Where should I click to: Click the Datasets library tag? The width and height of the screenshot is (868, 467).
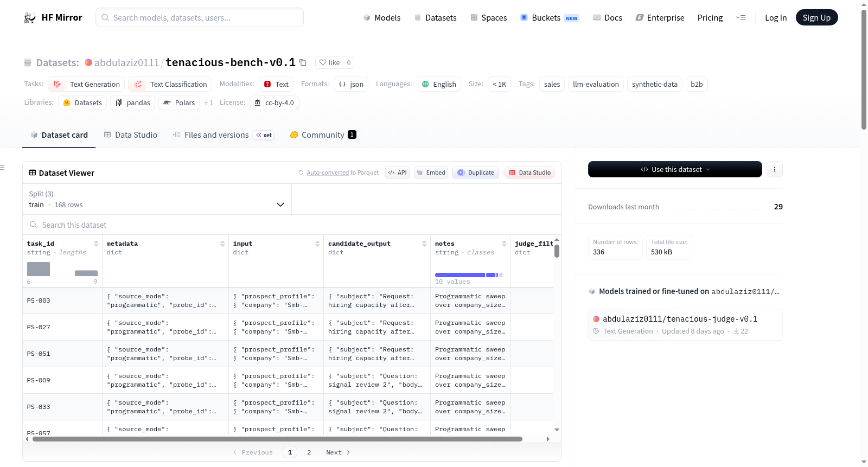(x=82, y=103)
